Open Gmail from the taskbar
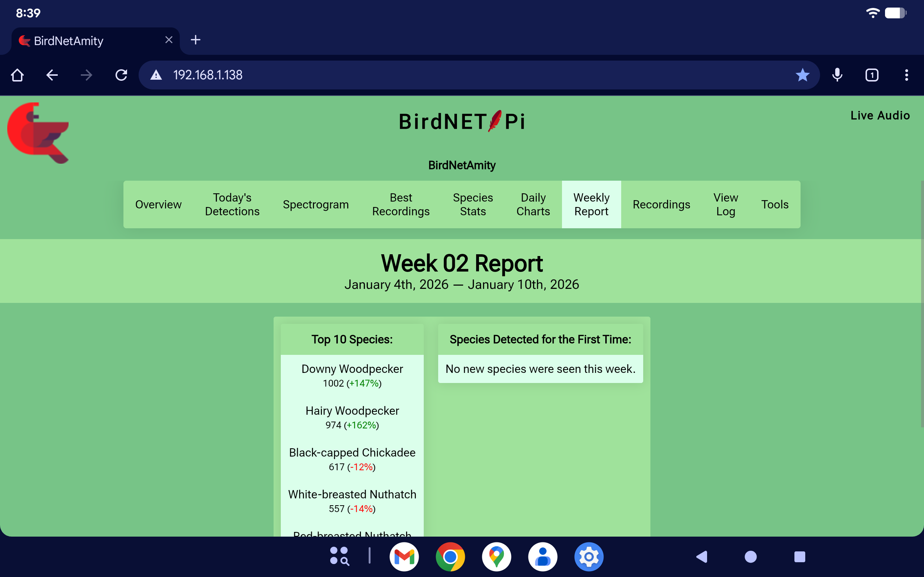 [x=404, y=557]
